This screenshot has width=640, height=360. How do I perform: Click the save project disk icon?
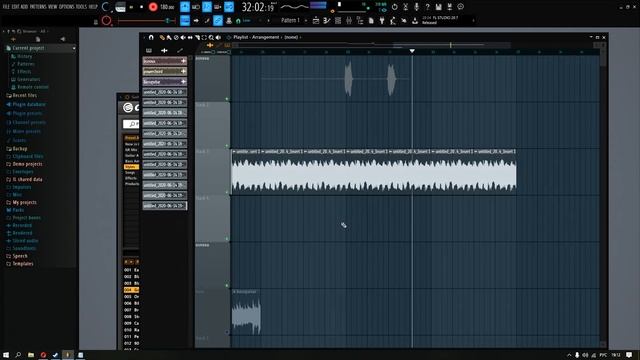tap(438, 7)
